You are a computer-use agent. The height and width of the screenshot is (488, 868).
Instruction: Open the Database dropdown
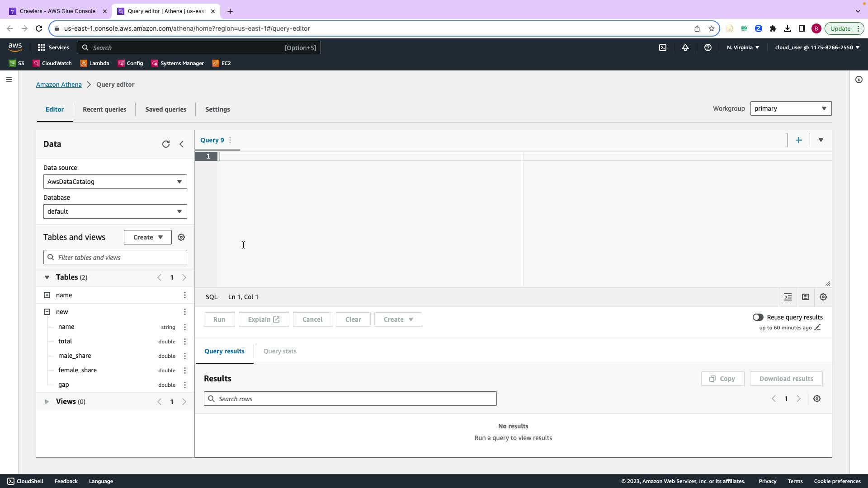pyautogui.click(x=115, y=211)
